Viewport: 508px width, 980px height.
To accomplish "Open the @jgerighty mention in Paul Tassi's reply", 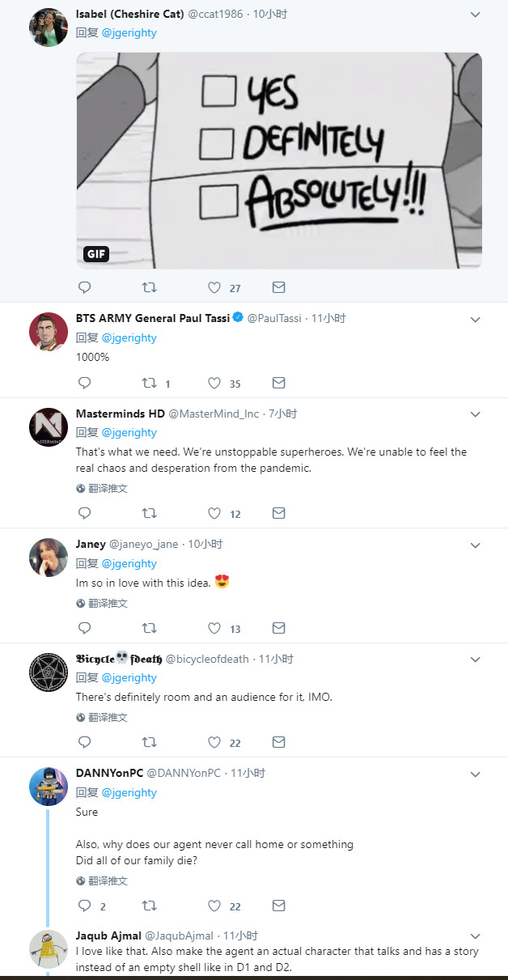I will tap(129, 337).
